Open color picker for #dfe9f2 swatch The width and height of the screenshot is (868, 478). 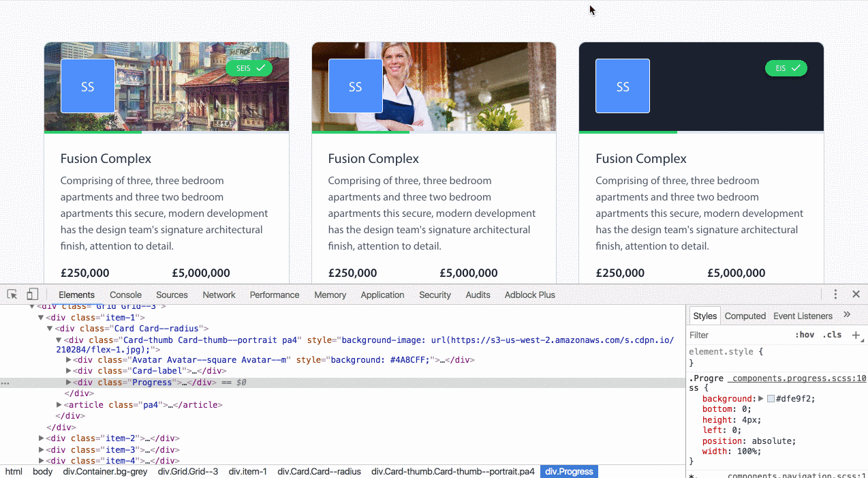click(x=771, y=399)
